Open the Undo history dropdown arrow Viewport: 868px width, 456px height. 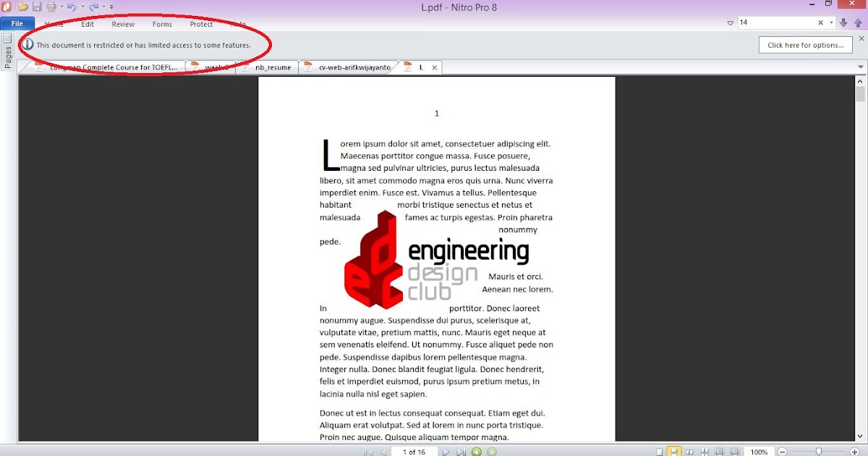82,7
